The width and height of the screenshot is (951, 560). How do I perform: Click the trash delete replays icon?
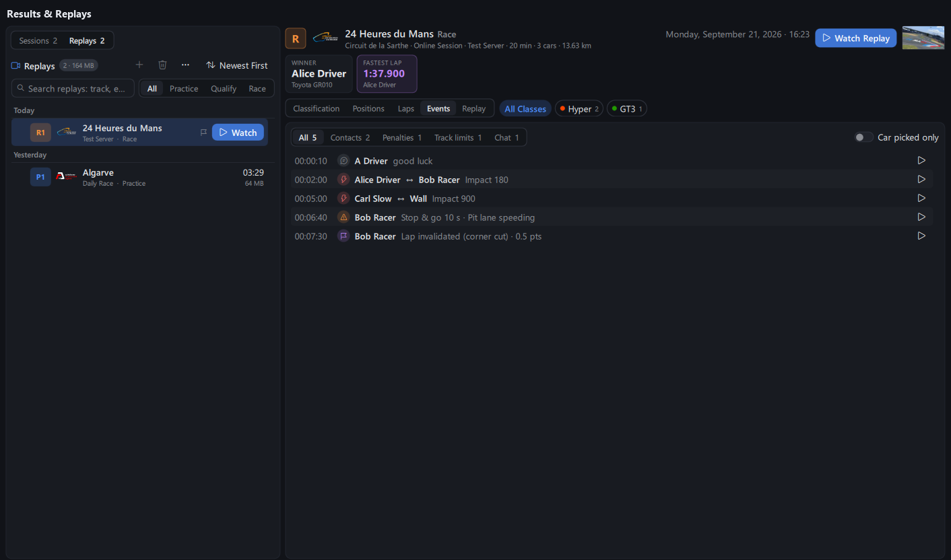tap(162, 65)
